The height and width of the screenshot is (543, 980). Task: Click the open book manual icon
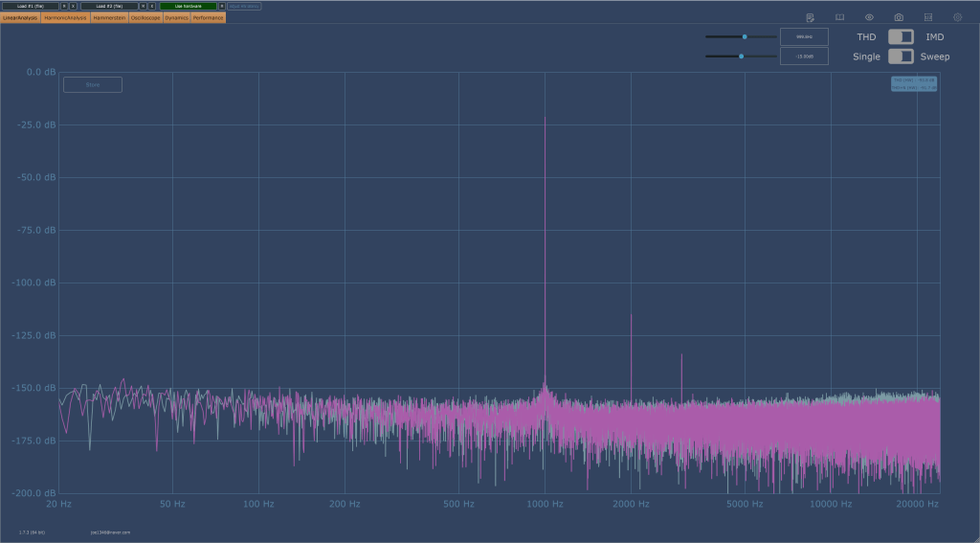click(839, 17)
